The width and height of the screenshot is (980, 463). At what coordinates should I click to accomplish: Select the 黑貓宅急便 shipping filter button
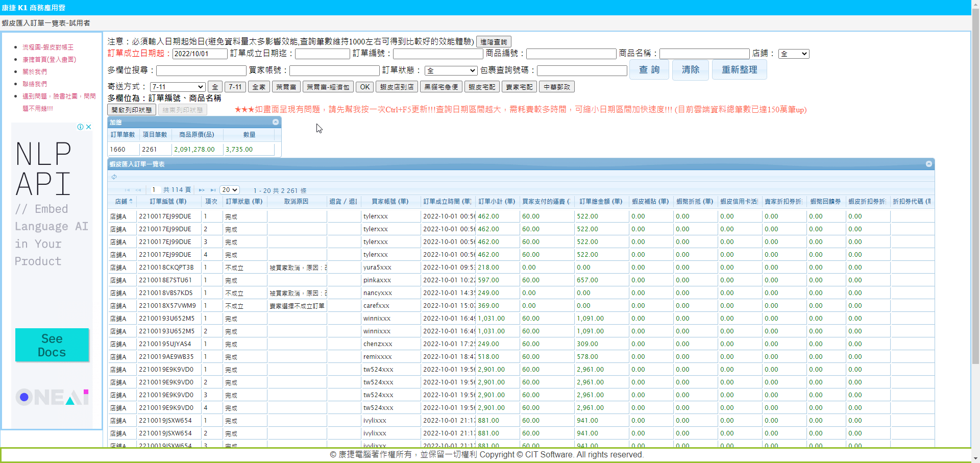click(x=441, y=87)
